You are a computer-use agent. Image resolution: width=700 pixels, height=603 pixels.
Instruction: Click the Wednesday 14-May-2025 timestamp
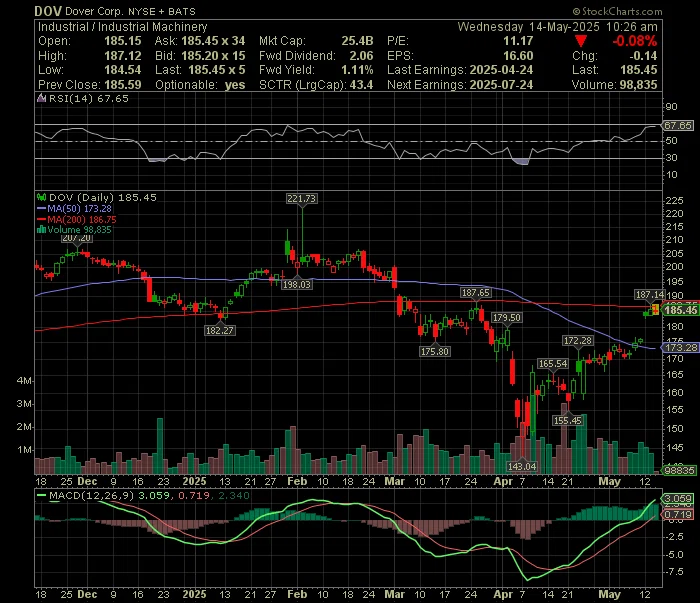coord(557,27)
